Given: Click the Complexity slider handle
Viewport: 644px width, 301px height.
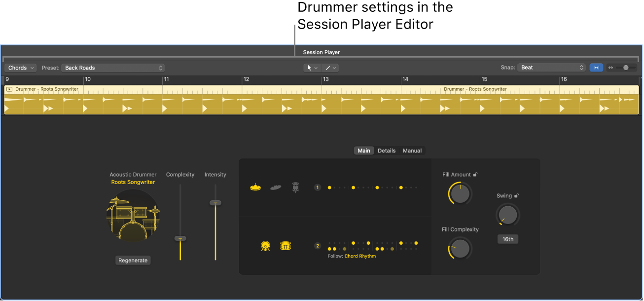Looking at the screenshot, I should click(180, 238).
